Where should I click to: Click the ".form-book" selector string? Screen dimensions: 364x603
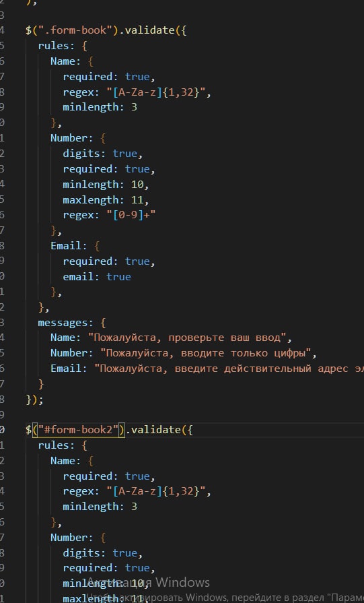74,30
